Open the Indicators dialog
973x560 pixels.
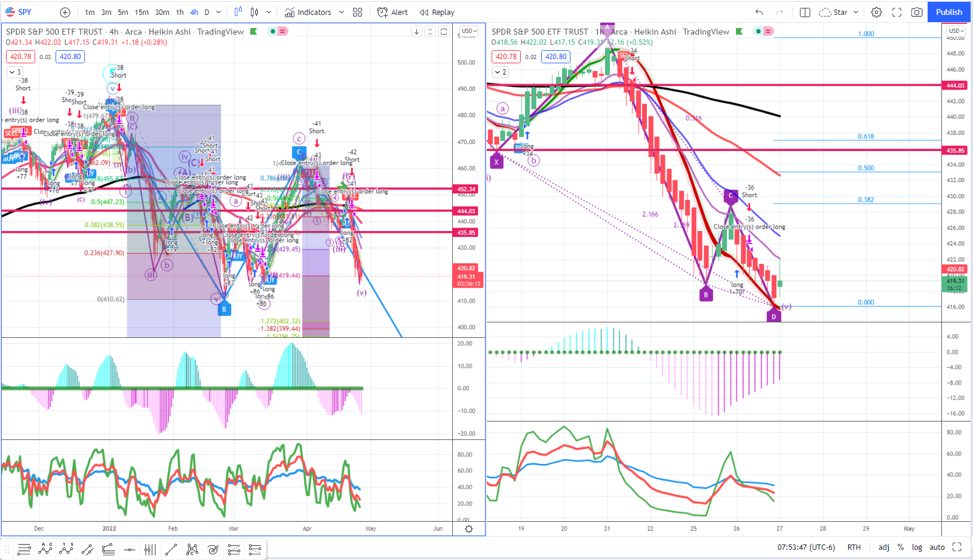click(x=308, y=12)
